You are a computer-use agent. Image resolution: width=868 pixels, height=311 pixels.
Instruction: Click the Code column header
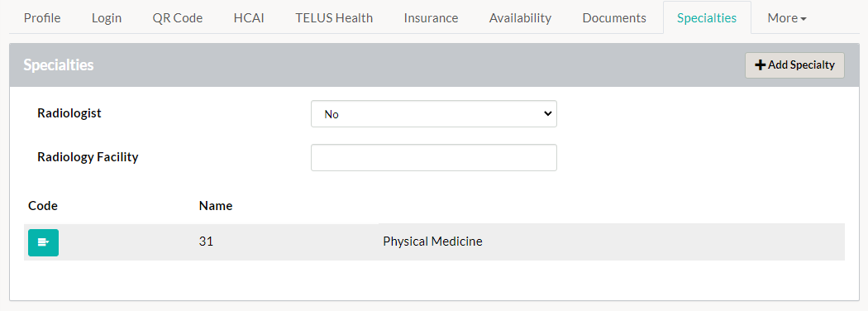click(x=43, y=206)
